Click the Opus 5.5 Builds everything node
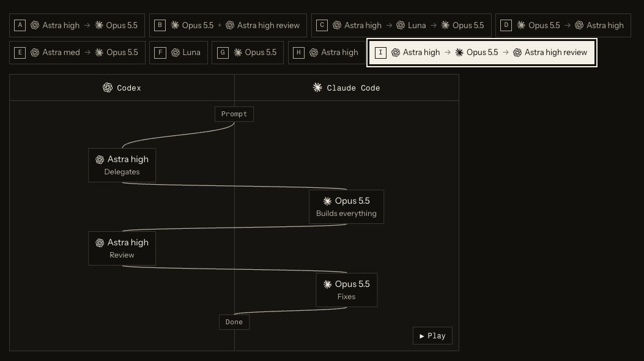This screenshot has height=361, width=644. (x=346, y=207)
